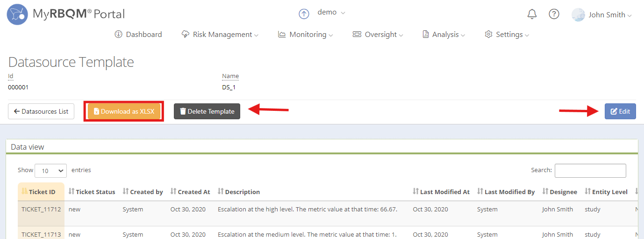Image resolution: width=644 pixels, height=239 pixels.
Task: Expand the Risk Management menu
Action: pos(220,35)
